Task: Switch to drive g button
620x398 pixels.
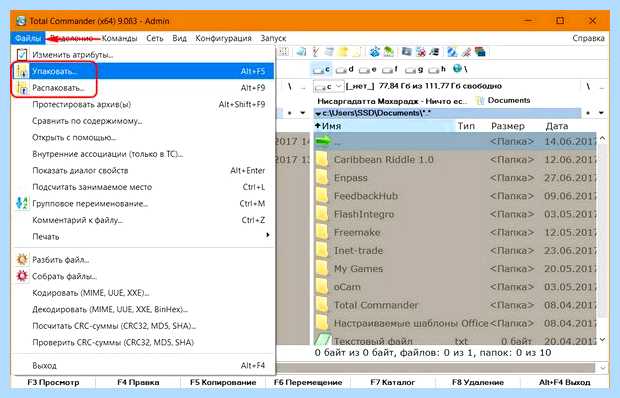Action: click(414, 70)
